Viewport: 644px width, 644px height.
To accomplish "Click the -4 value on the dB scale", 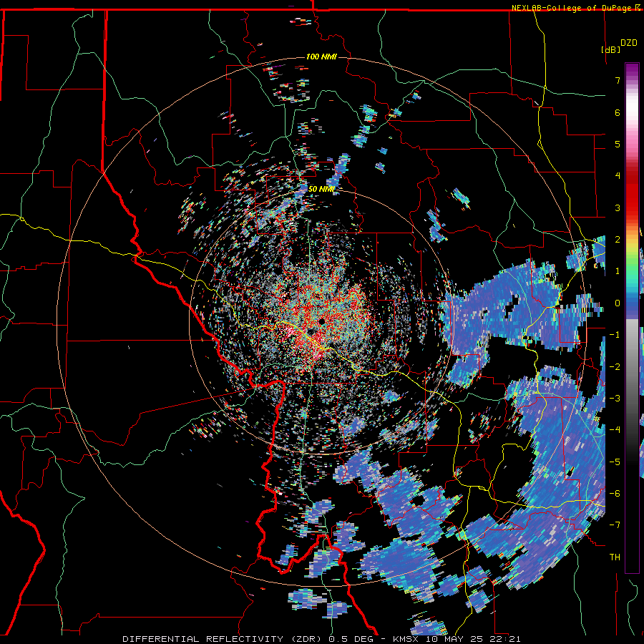I will tap(615, 430).
